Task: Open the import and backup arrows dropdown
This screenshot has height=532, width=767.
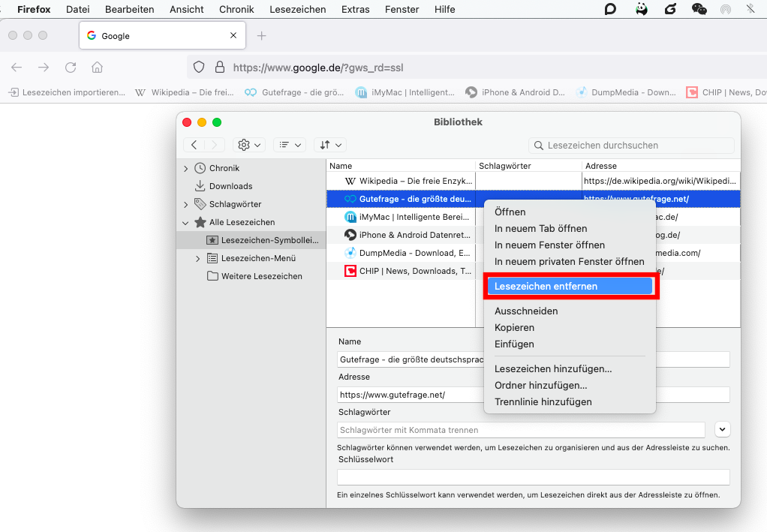Action: 331,145
